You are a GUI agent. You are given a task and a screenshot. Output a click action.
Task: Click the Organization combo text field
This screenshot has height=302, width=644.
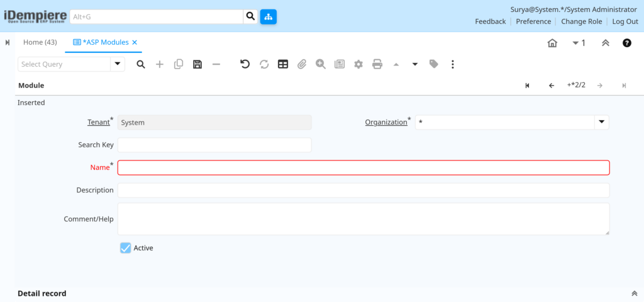(505, 123)
